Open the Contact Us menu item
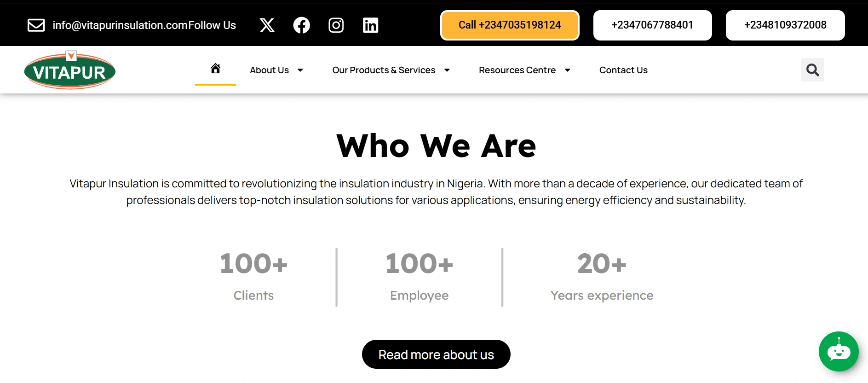 click(x=623, y=70)
